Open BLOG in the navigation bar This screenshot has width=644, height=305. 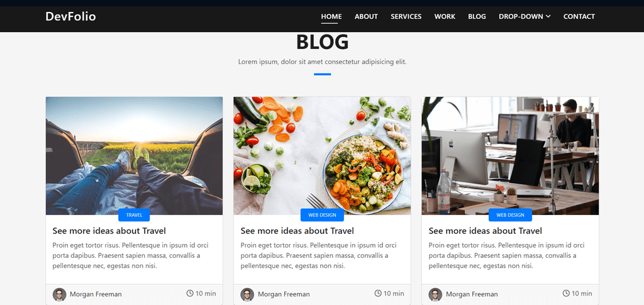point(477,16)
